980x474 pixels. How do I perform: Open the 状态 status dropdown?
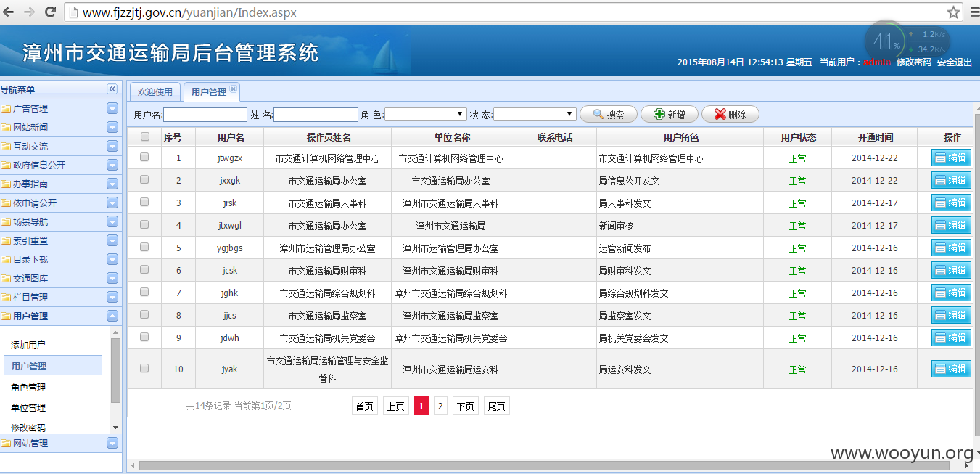pyautogui.click(x=535, y=115)
